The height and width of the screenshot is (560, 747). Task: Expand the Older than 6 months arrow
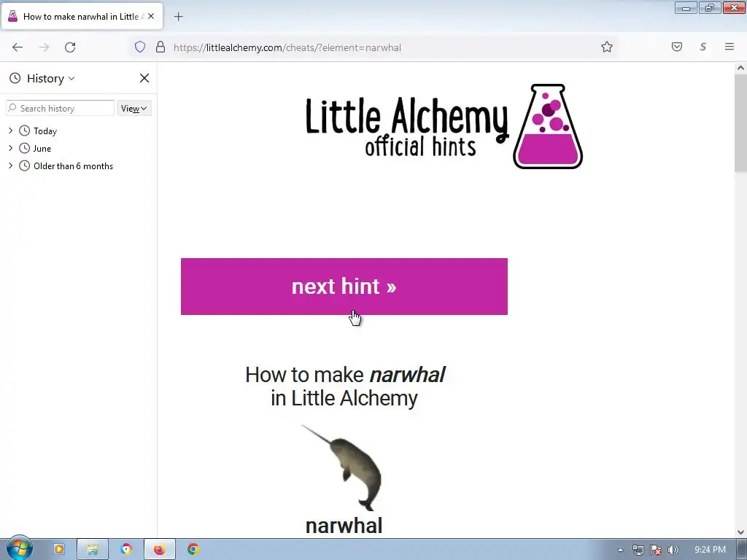tap(10, 166)
